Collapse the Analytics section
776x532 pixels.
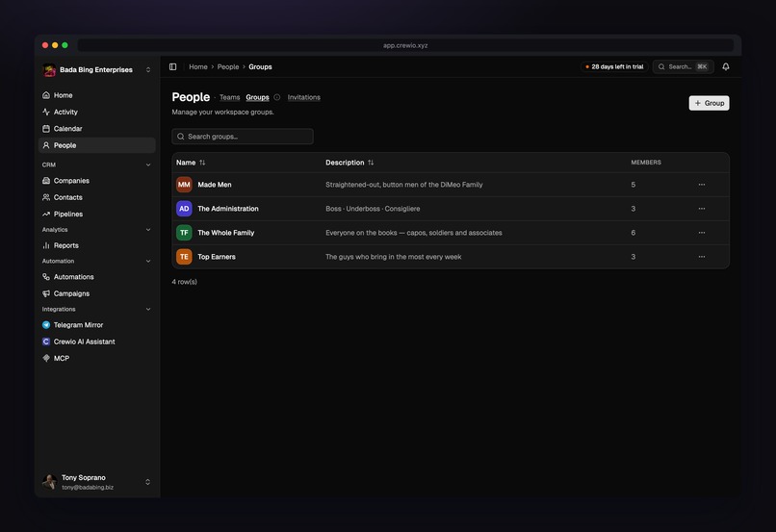(148, 230)
